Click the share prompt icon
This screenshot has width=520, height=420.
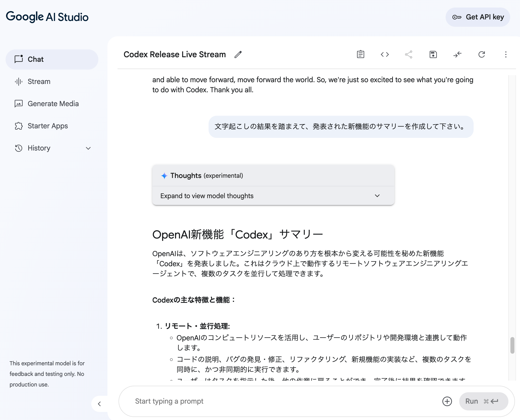[x=409, y=54]
